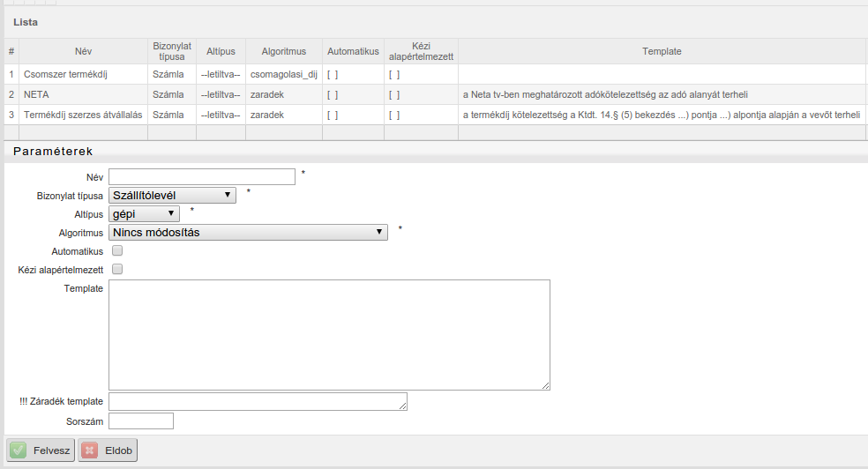Click the Eldob button
This screenshot has height=469, width=868.
pyautogui.click(x=108, y=450)
